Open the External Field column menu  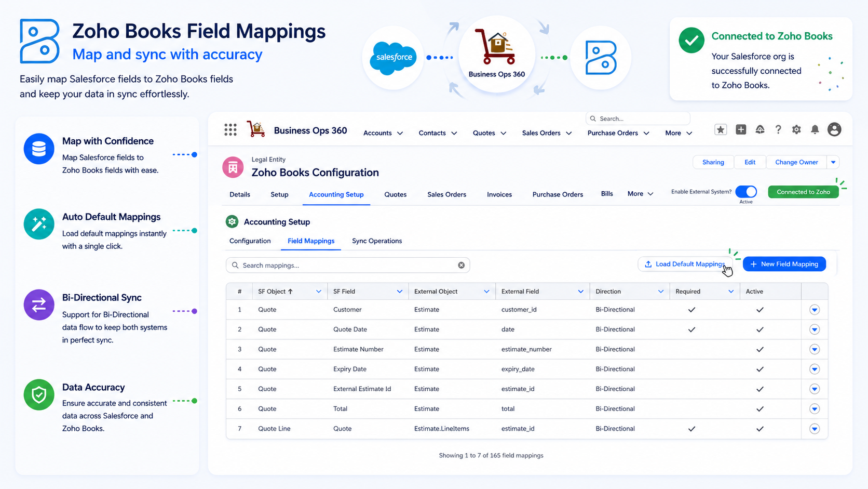pyautogui.click(x=580, y=292)
